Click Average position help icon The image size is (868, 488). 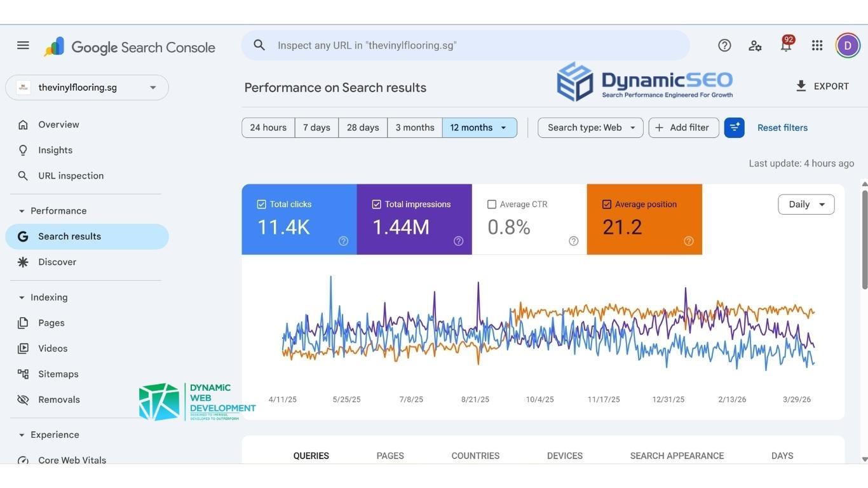pyautogui.click(x=688, y=241)
